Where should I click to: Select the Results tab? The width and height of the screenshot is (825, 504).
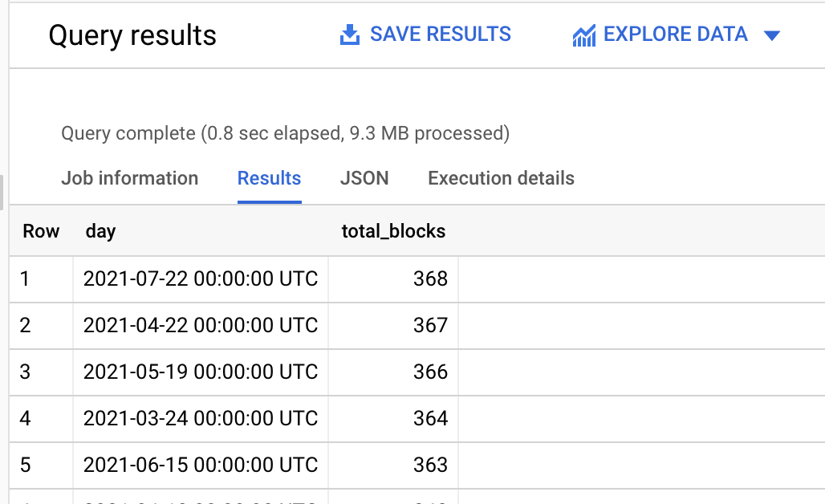point(269,178)
